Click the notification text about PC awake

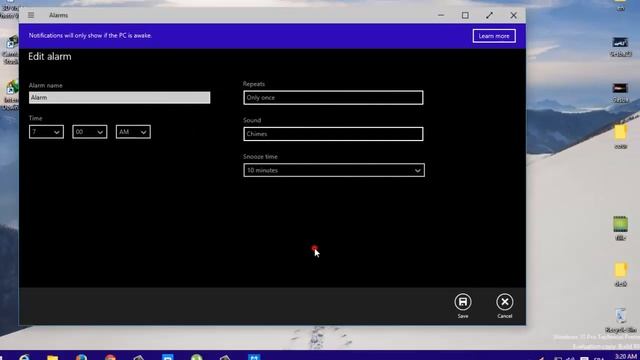click(90, 36)
